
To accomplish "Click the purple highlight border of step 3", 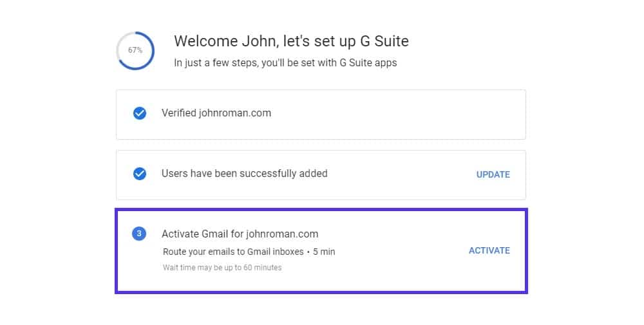I will (x=322, y=209).
